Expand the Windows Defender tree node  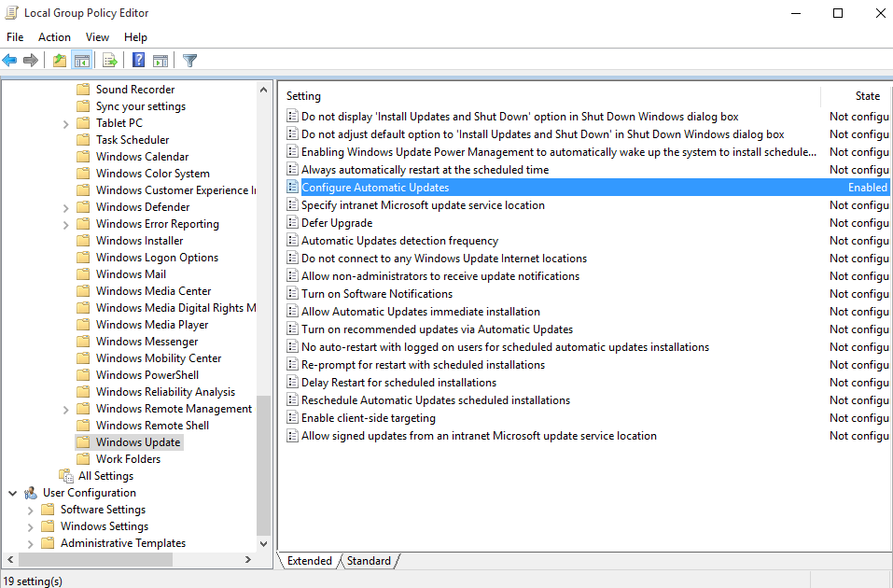tap(65, 208)
